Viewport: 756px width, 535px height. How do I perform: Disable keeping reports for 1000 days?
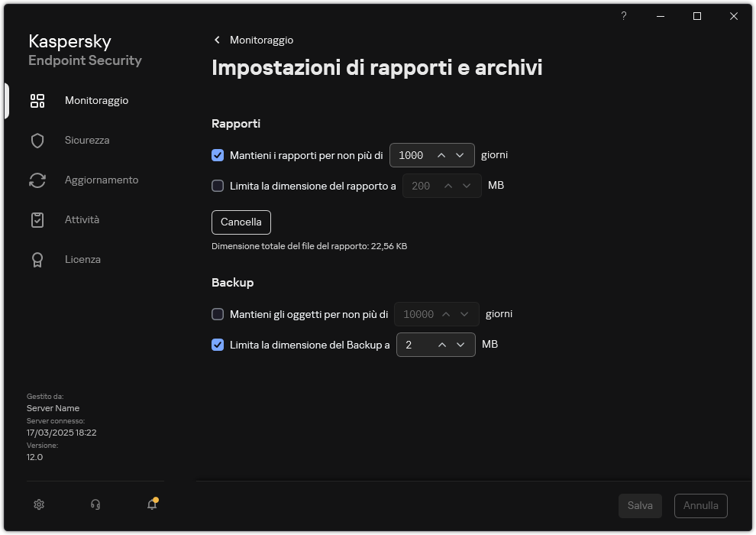(218, 154)
